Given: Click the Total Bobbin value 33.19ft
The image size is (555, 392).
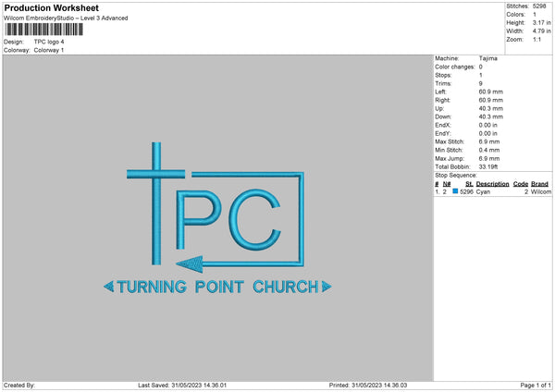Looking at the screenshot, I should (488, 167).
